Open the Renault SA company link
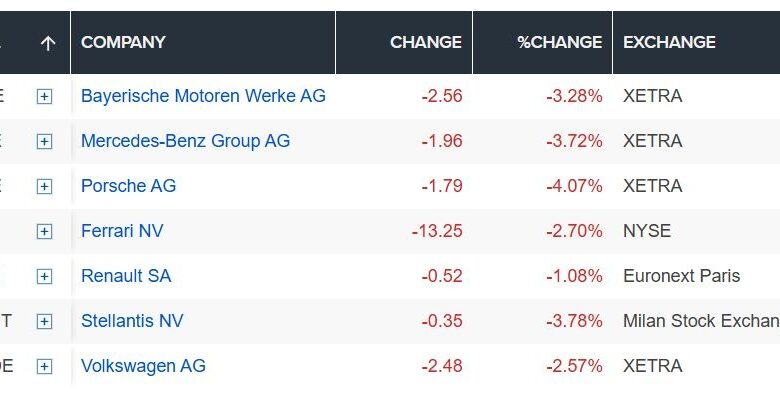This screenshot has height=419, width=780. pyautogui.click(x=129, y=276)
